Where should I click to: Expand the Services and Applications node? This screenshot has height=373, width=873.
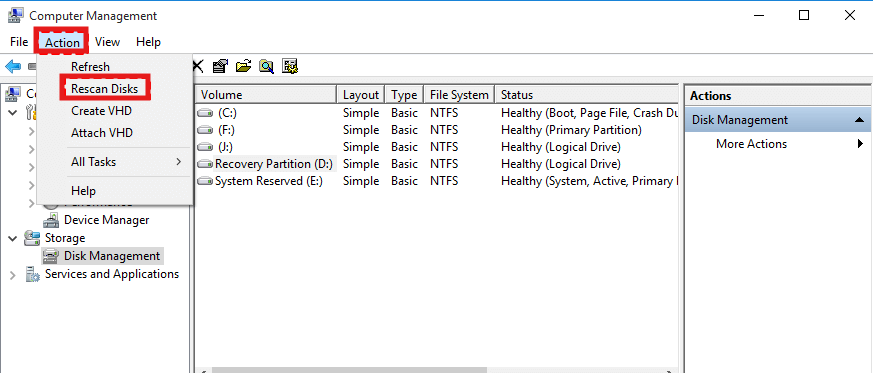point(13,274)
